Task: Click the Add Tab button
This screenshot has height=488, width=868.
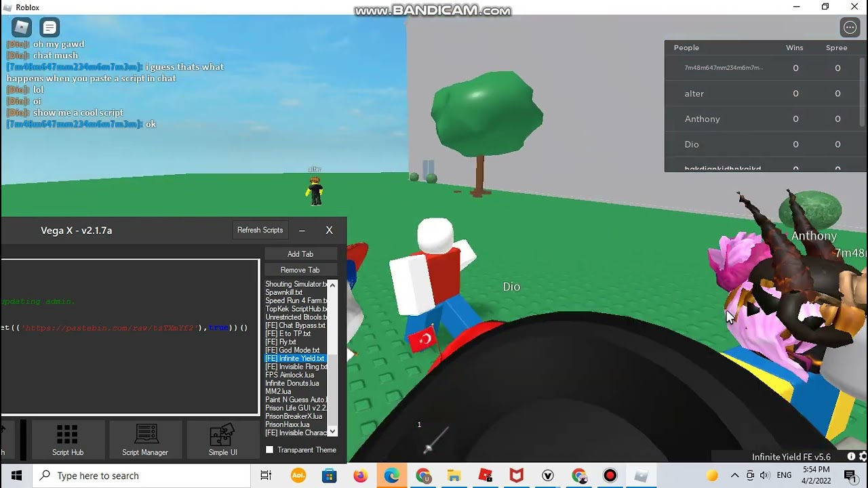Action: tap(300, 254)
